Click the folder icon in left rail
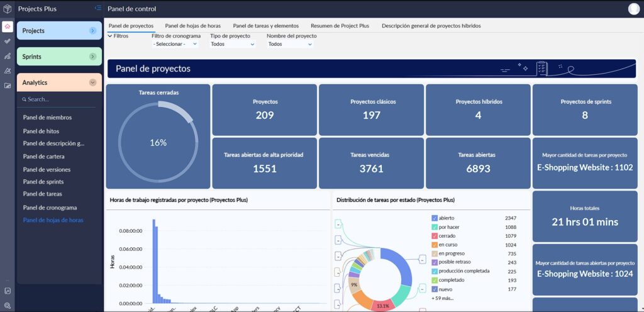Image resolution: width=644 pixels, height=312 pixels. 7,86
